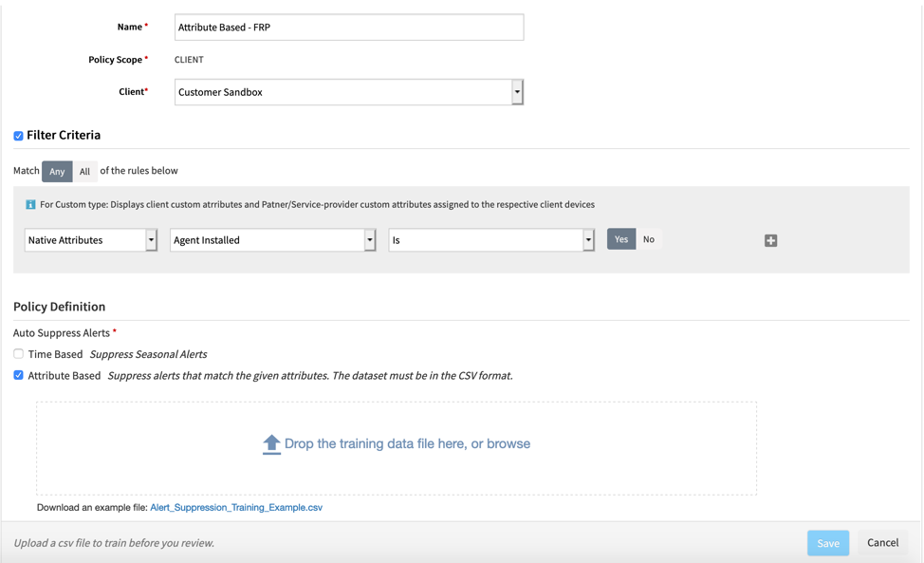Click the upload arrow icon in drop zone

pyautogui.click(x=271, y=444)
